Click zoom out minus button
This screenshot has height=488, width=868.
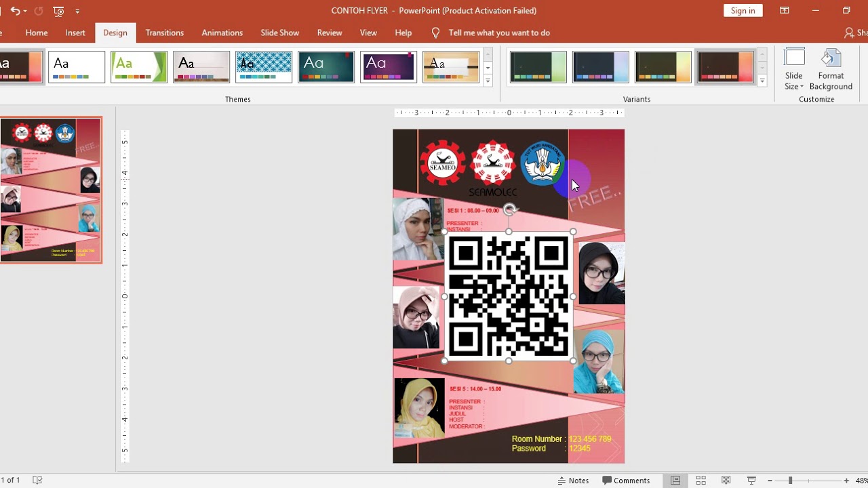click(770, 481)
